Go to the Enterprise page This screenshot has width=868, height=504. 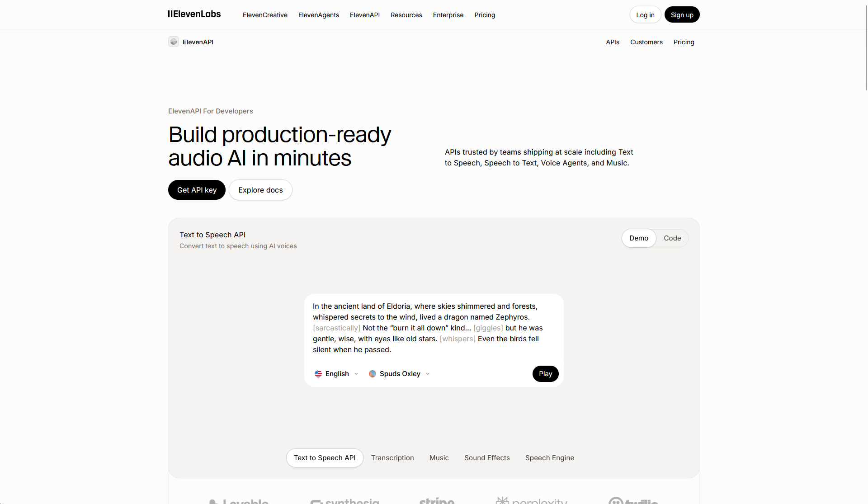(x=448, y=15)
